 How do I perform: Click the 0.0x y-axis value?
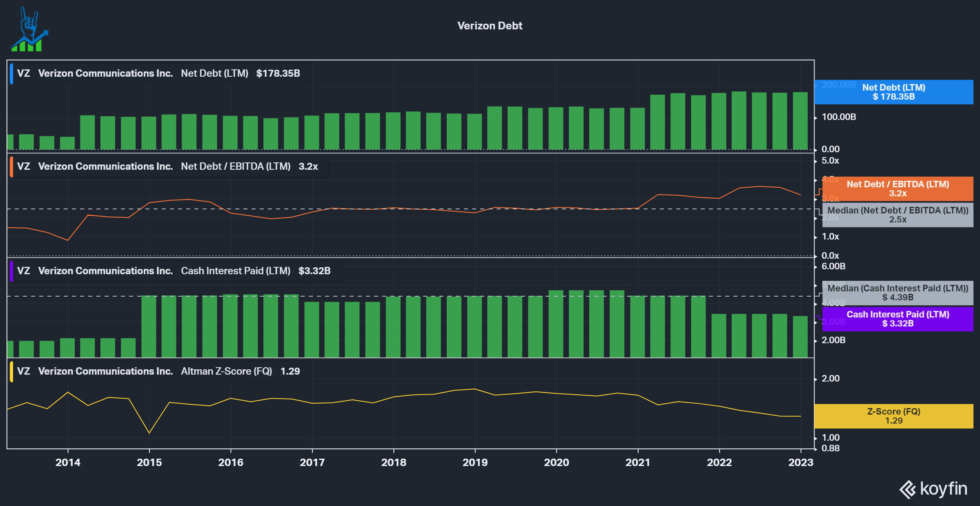click(x=830, y=256)
